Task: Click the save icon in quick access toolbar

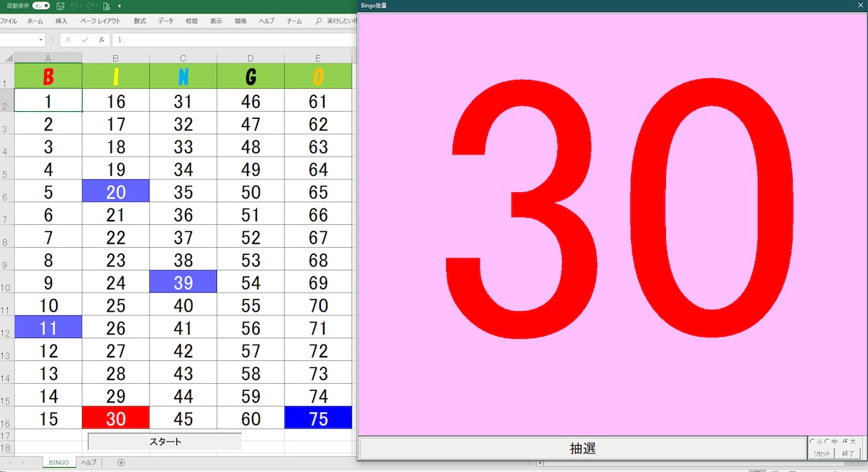Action: tap(60, 6)
